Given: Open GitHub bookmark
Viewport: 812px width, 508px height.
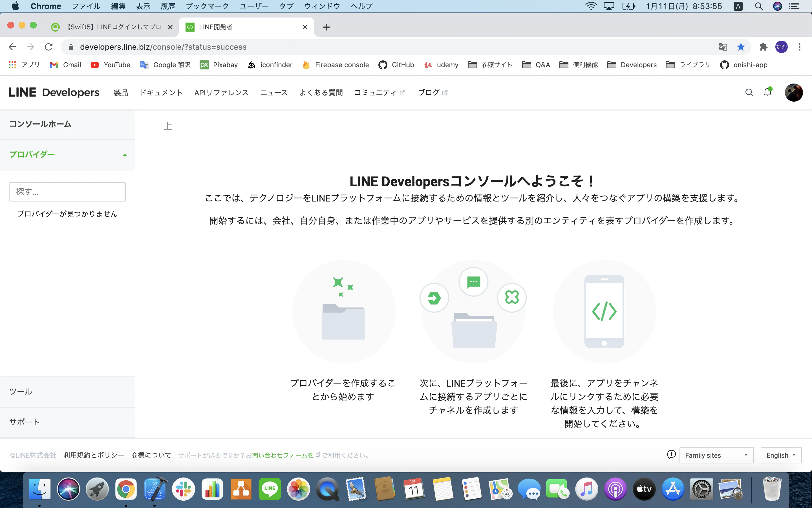Looking at the screenshot, I should [x=396, y=65].
